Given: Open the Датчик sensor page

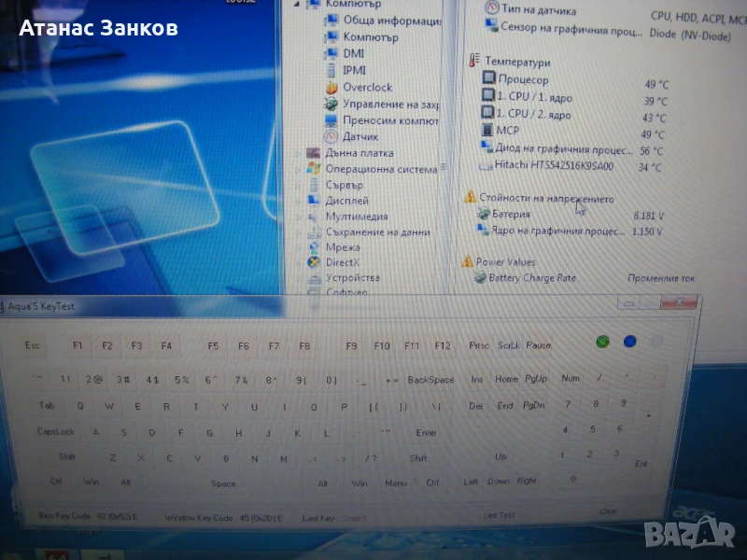Looking at the screenshot, I should coord(360,137).
